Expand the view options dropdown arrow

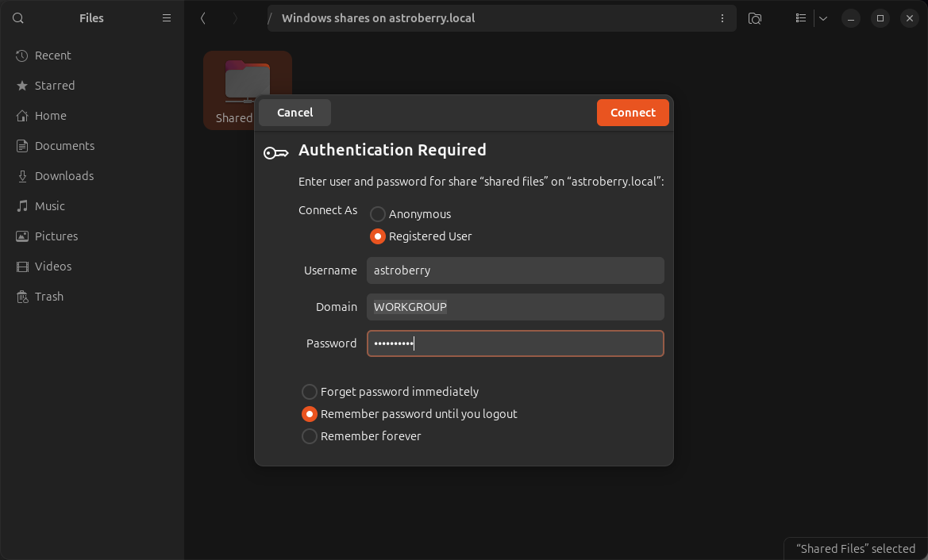[823, 18]
